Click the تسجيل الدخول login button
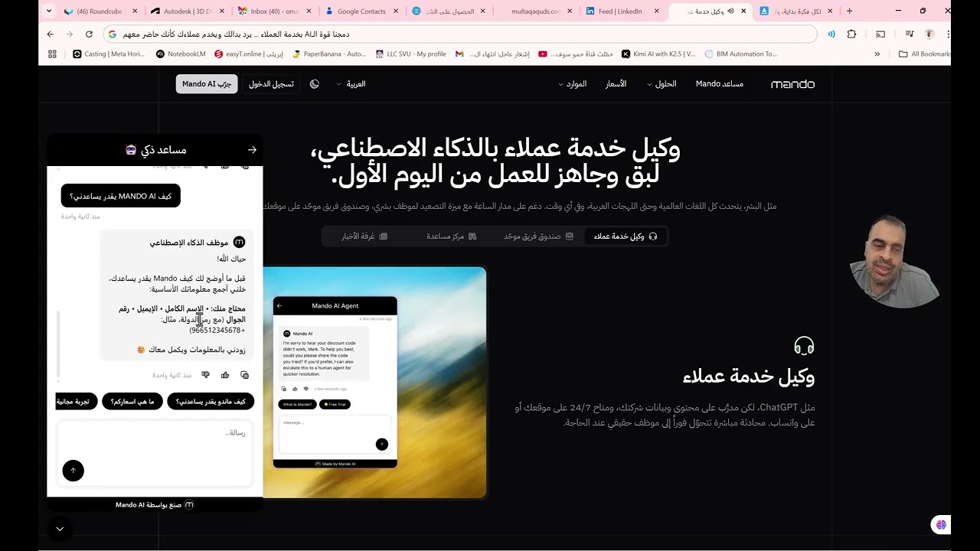This screenshot has height=551, width=980. coord(271,84)
